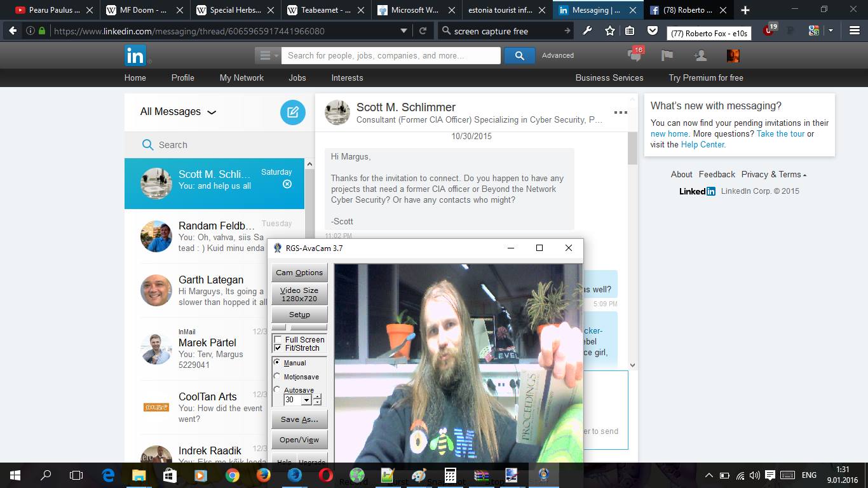Screen dimensions: 868x488
Task: Click Setup button in AvaCam
Action: [299, 315]
